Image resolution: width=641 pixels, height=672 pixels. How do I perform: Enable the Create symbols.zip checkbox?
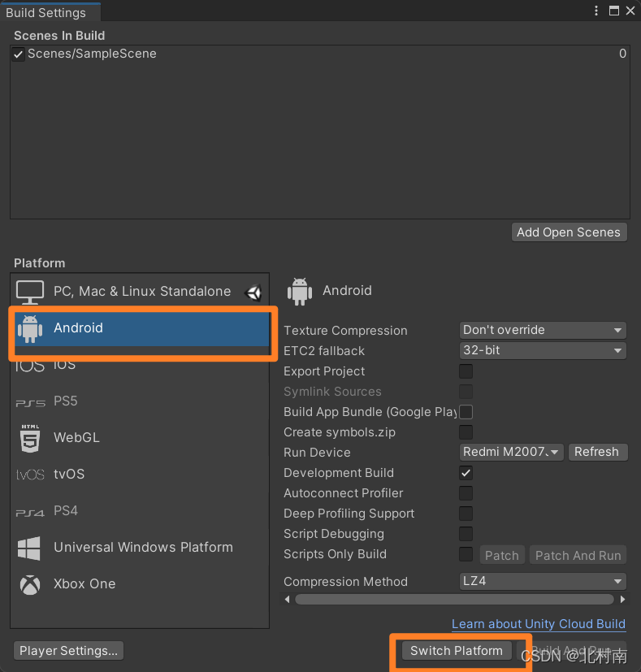[466, 432]
